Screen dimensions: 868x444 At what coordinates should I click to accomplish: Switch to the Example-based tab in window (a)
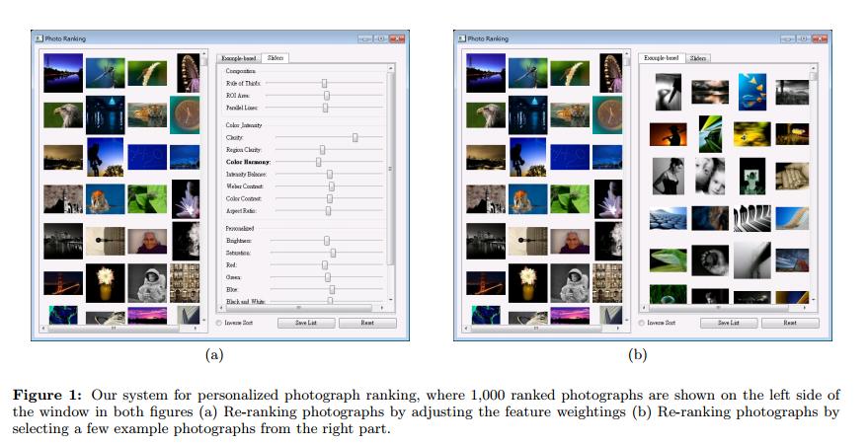[239, 59]
